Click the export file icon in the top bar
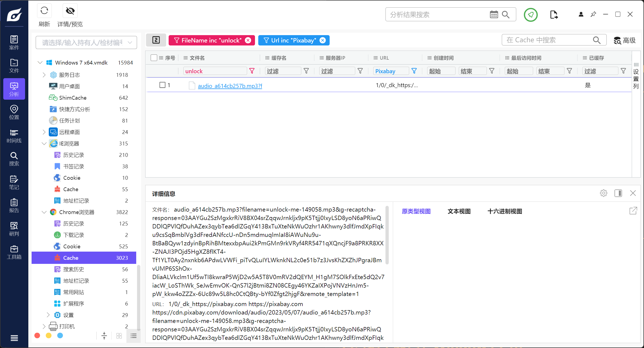The width and height of the screenshot is (644, 348). point(554,14)
